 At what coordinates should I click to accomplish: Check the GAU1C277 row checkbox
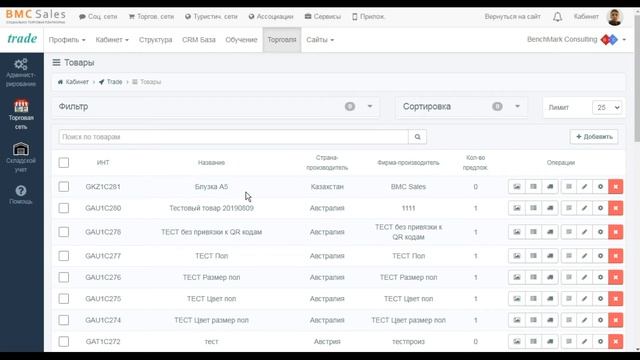[64, 256]
